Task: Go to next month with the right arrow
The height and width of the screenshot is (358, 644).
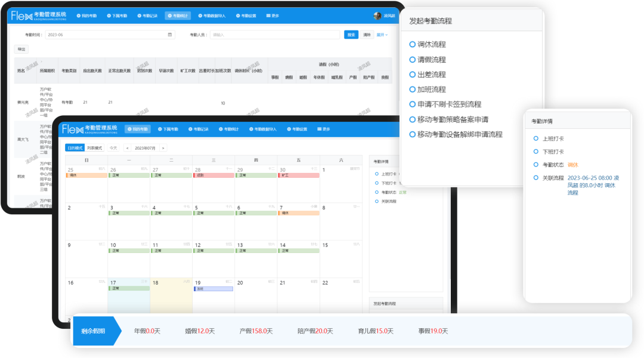Action: [x=163, y=148]
